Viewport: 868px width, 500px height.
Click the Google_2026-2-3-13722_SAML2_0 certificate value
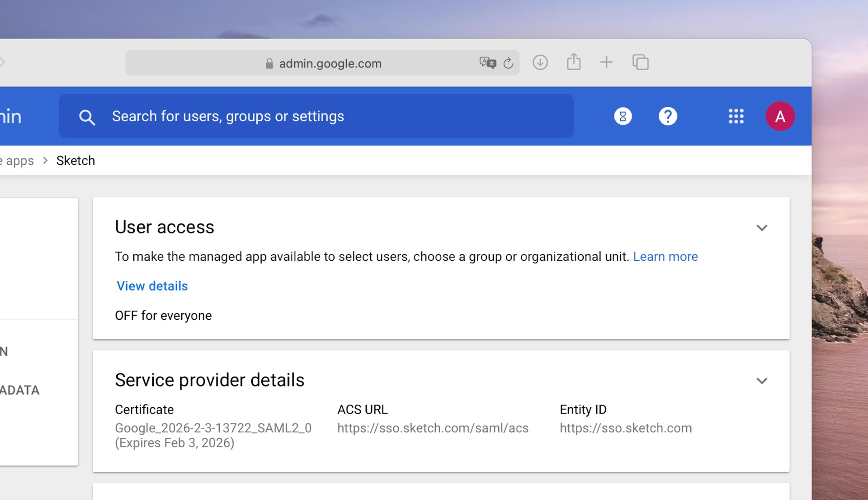coord(213,428)
